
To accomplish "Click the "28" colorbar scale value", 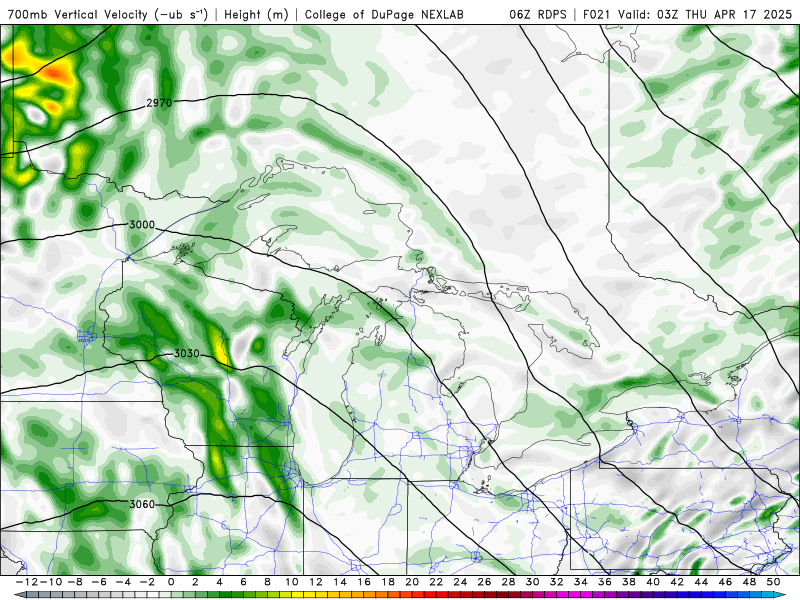I will click(x=509, y=582).
